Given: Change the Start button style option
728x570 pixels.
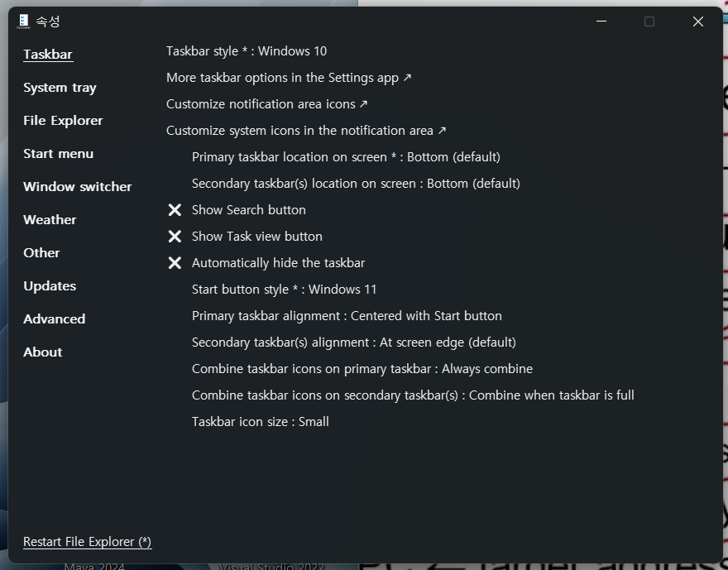Looking at the screenshot, I should 284,290.
